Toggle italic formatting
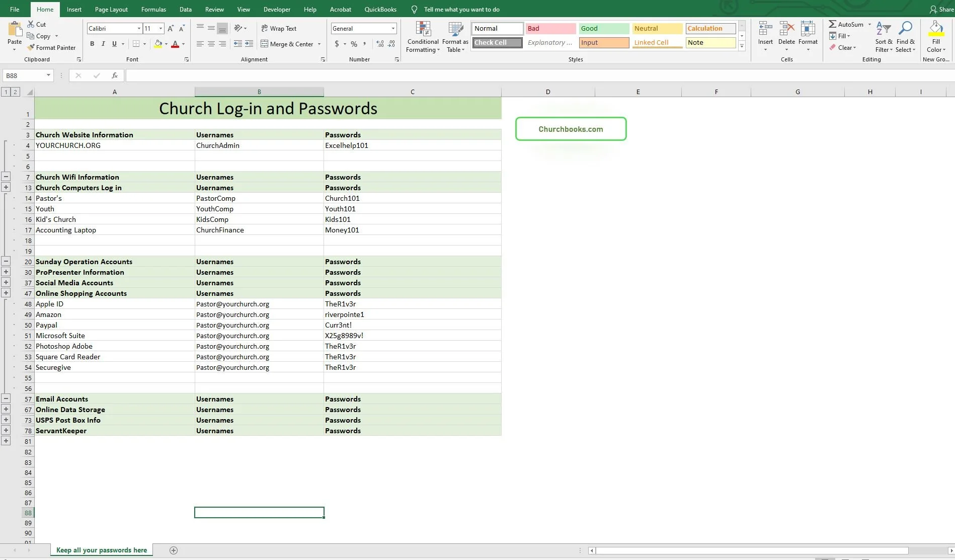The width and height of the screenshot is (955, 560). [103, 44]
